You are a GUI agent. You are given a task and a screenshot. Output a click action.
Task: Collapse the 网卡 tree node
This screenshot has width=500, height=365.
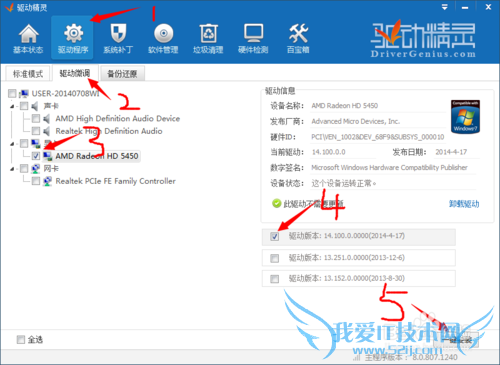coord(12,169)
